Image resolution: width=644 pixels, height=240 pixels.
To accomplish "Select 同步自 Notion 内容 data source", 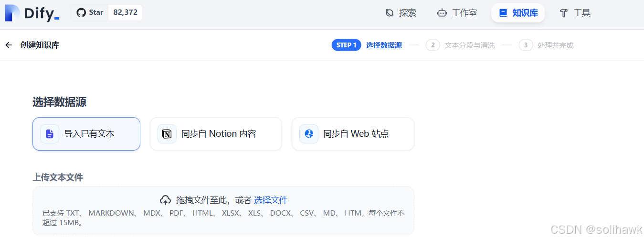I will [x=216, y=134].
